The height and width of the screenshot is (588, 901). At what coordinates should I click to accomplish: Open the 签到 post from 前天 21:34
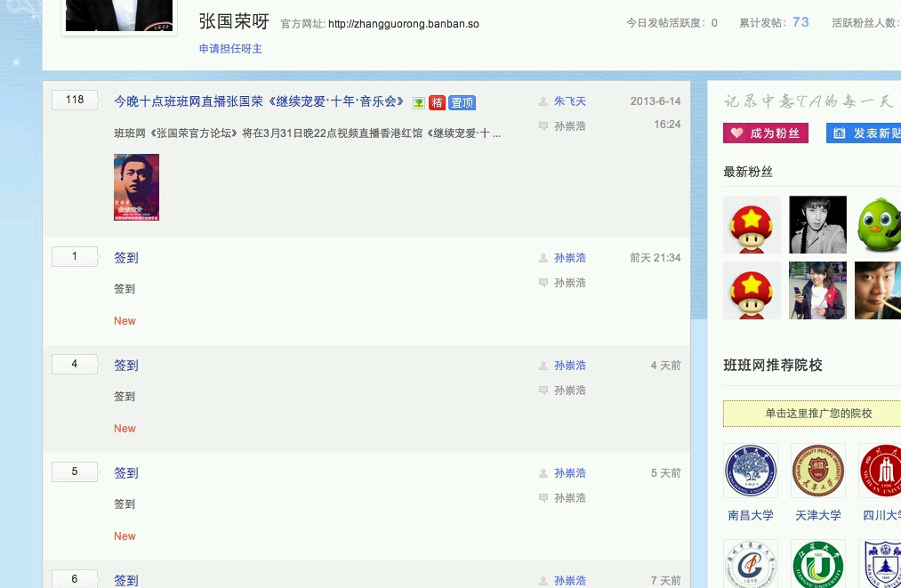[125, 257]
